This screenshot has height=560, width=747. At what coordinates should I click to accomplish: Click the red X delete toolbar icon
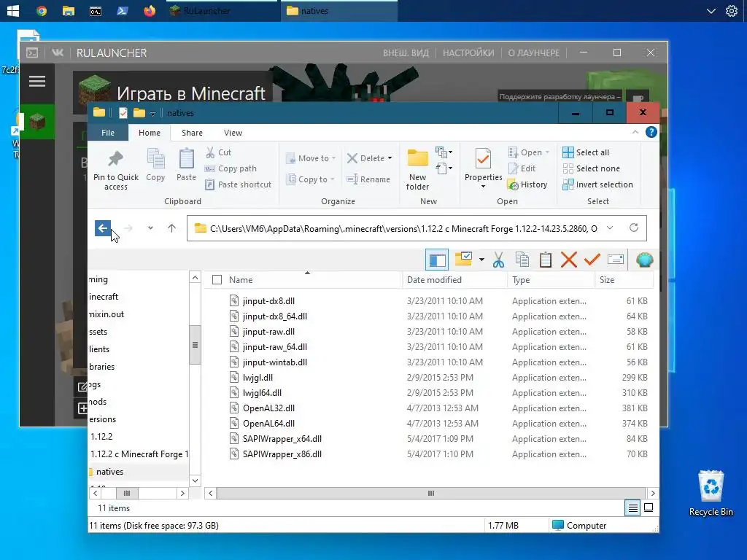[569, 260]
